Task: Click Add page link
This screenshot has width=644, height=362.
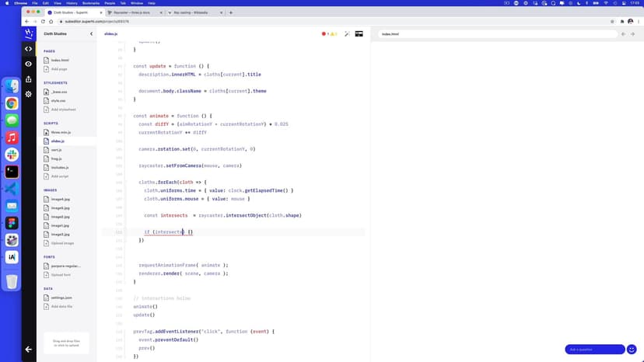Action: [x=59, y=69]
